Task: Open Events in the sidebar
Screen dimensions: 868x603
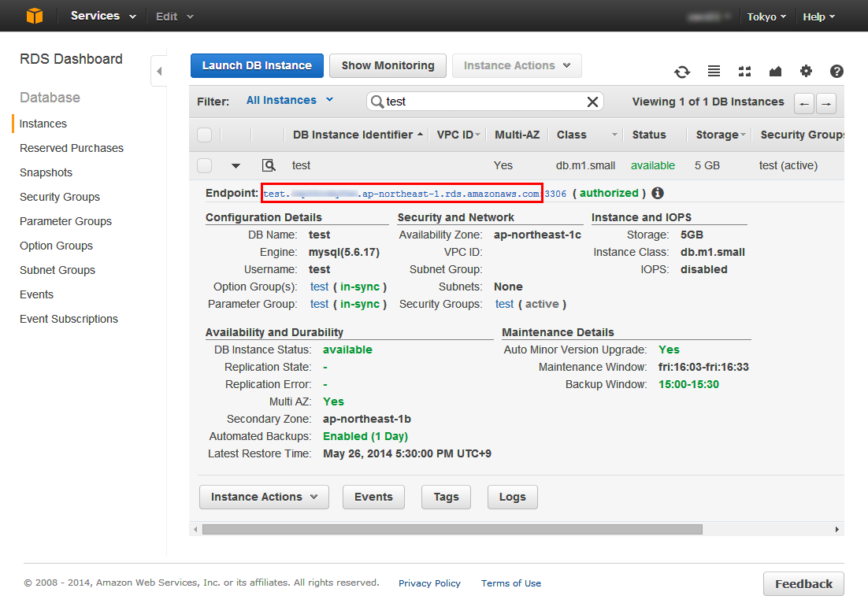Action: [x=36, y=294]
